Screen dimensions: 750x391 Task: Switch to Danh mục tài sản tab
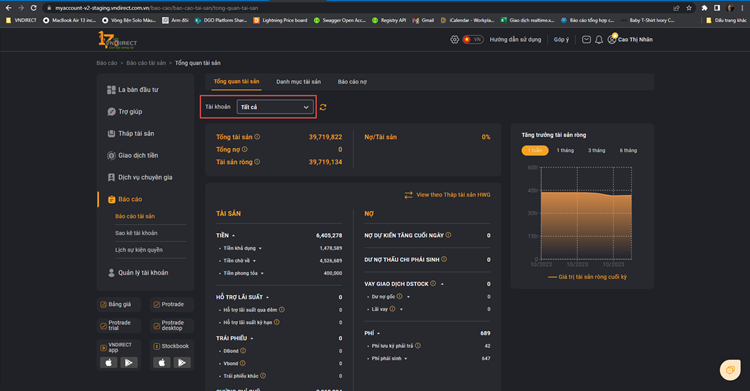[x=298, y=82]
